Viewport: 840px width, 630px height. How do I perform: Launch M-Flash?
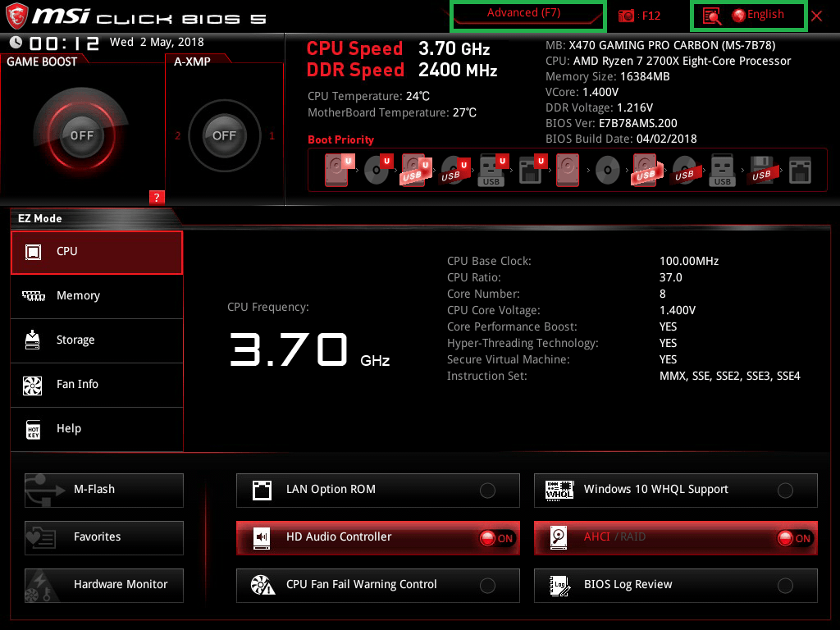(x=104, y=491)
